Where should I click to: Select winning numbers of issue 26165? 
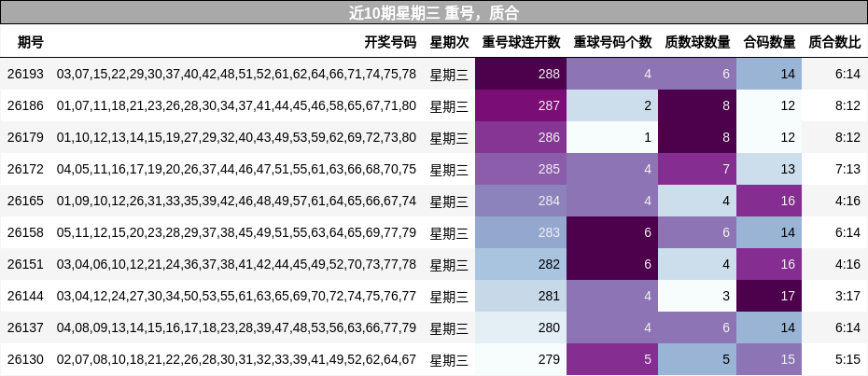[x=236, y=201]
